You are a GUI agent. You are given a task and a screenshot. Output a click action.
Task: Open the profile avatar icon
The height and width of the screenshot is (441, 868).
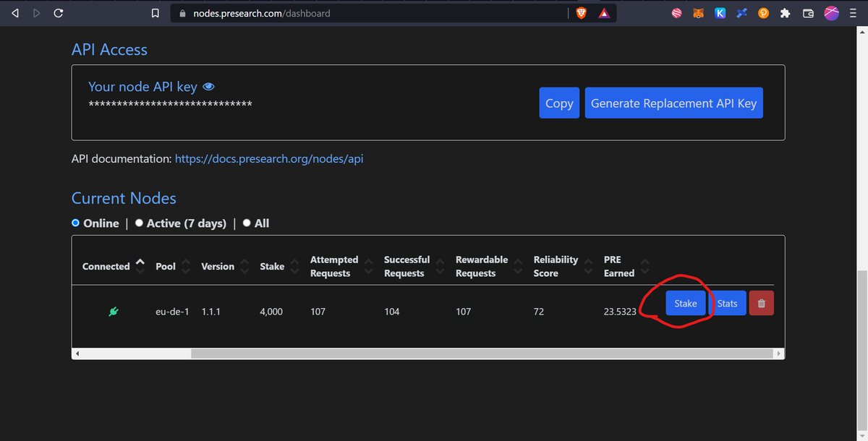point(832,12)
